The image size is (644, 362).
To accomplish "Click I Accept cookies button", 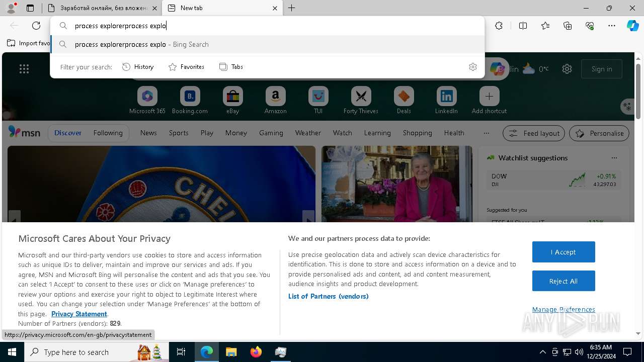I will pos(563,252).
